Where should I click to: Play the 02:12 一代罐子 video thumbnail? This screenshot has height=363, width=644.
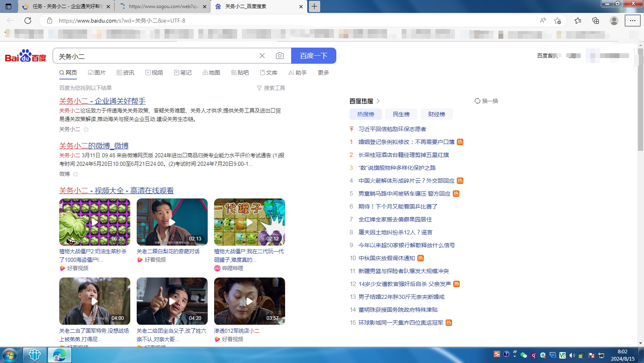[x=250, y=222]
